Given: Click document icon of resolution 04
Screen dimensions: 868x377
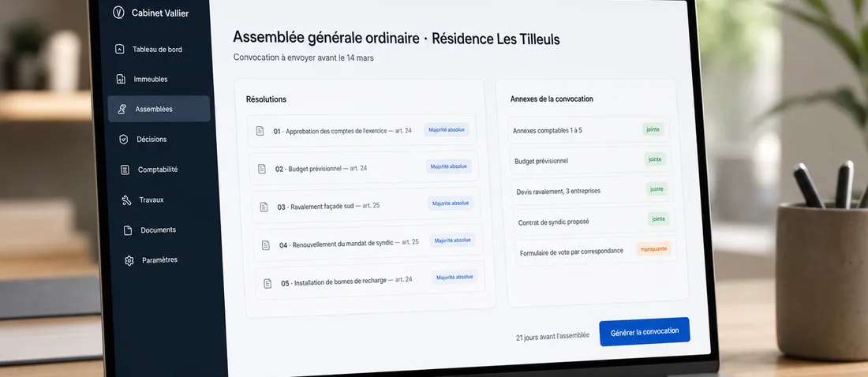Looking at the screenshot, I should (266, 245).
